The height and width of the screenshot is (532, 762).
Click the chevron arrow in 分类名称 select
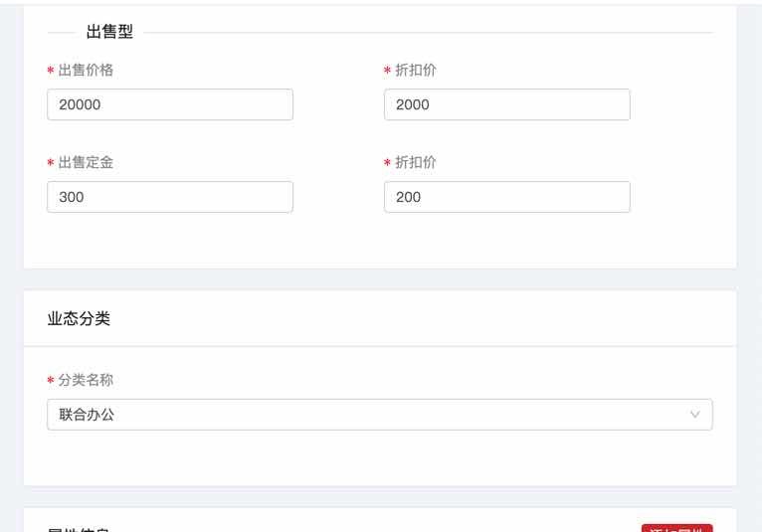pos(695,415)
